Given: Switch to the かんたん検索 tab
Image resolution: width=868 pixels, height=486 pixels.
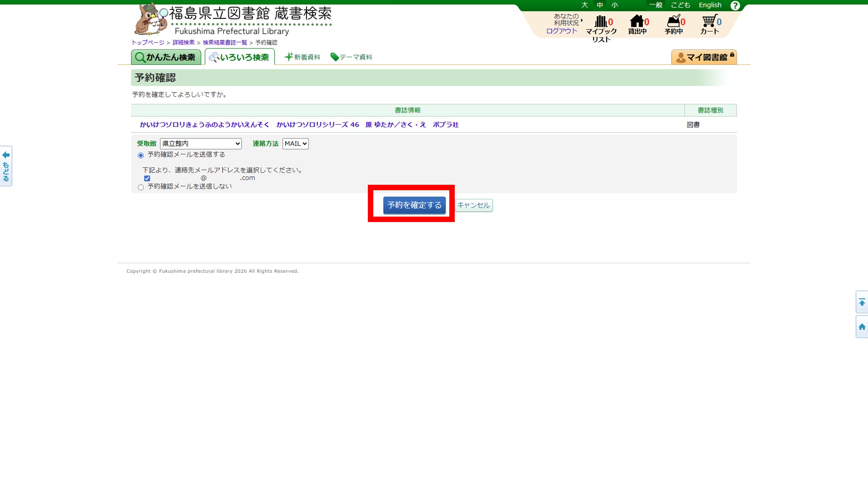Looking at the screenshot, I should (166, 57).
